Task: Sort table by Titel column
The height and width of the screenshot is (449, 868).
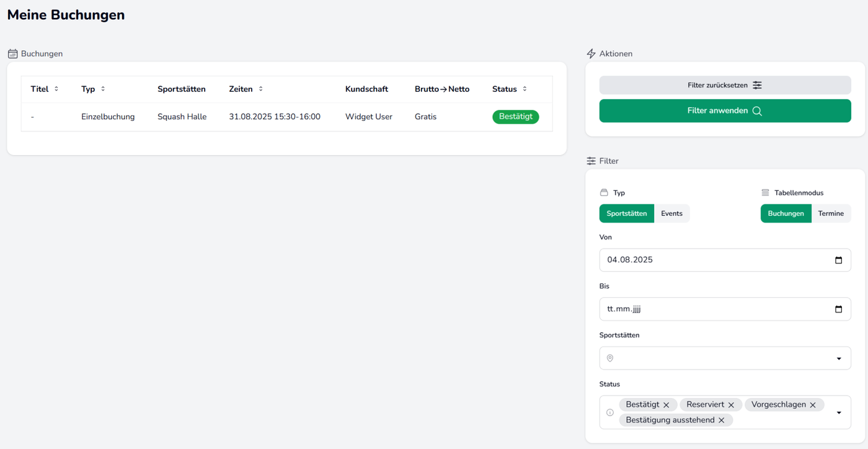Action: click(x=56, y=89)
